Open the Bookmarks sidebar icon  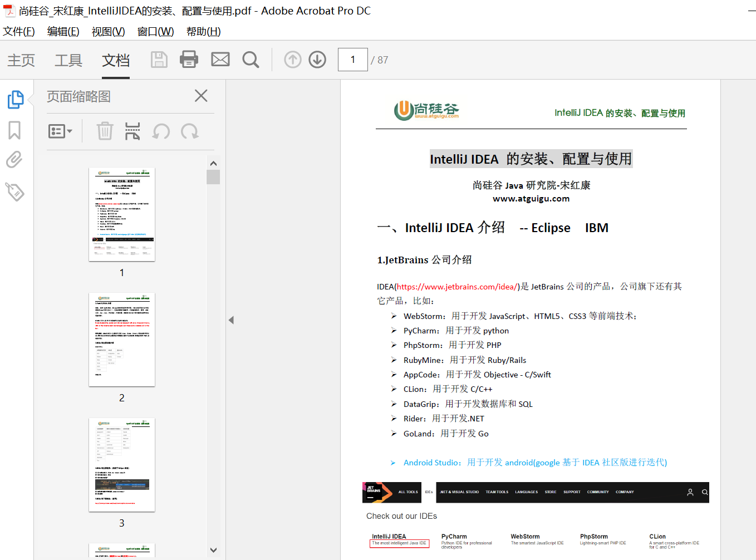click(x=14, y=130)
